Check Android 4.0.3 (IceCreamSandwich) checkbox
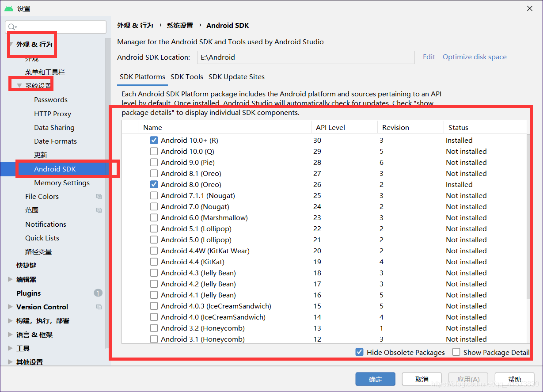Viewport: 543px width, 392px height. pyautogui.click(x=154, y=306)
